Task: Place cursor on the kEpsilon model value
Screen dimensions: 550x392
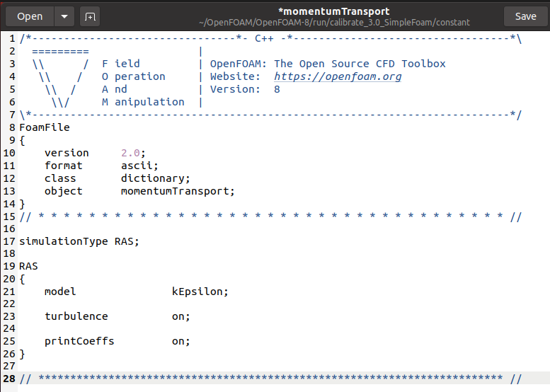Action: (x=200, y=292)
